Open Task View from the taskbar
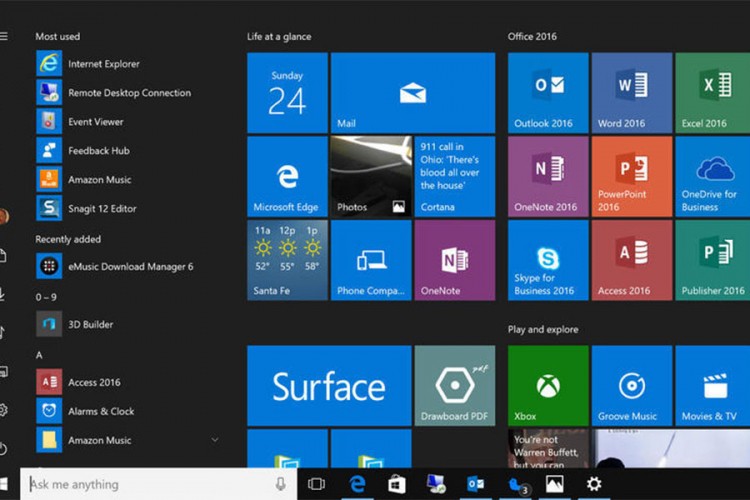The image size is (750, 500). click(x=316, y=484)
